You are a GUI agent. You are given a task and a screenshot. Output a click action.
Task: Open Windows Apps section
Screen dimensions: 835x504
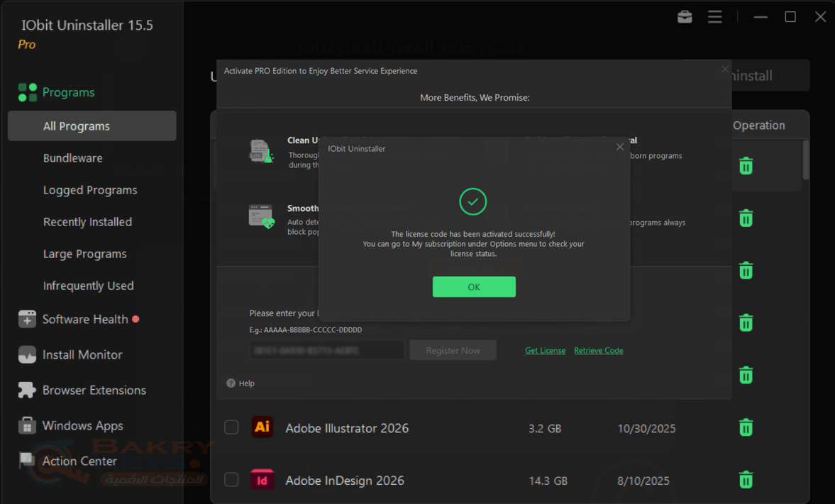(x=82, y=426)
